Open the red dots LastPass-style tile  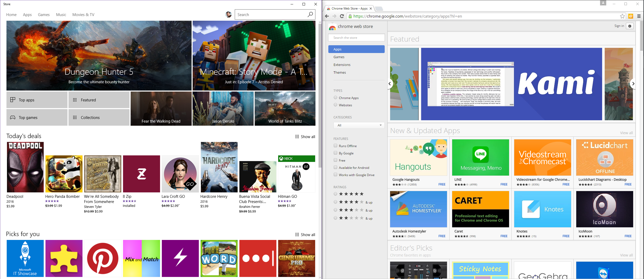[258, 258]
